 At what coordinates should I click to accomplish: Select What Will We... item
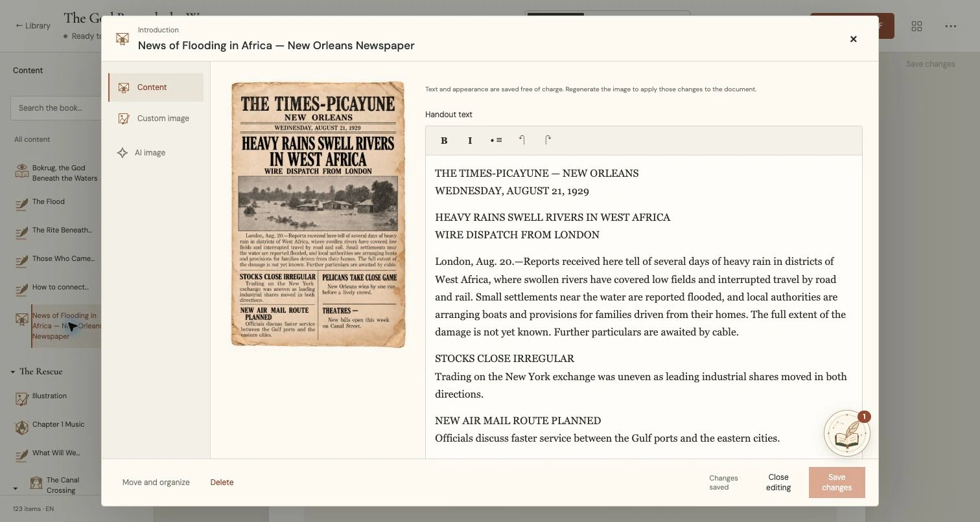(57, 453)
